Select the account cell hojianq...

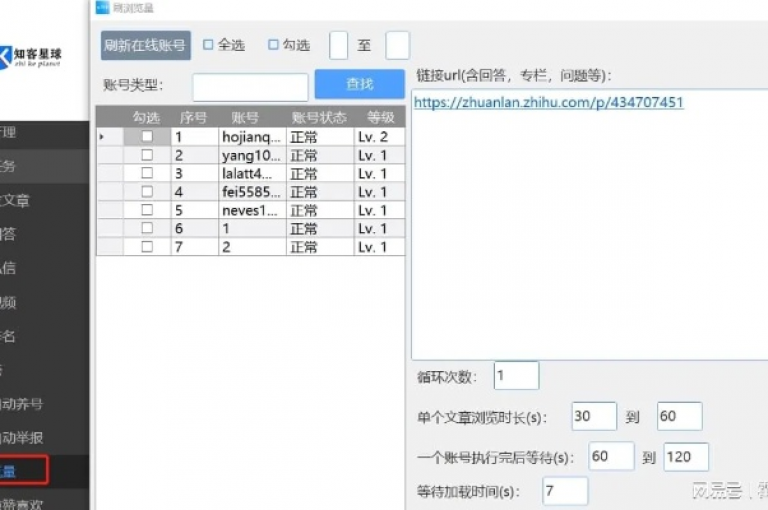coord(252,137)
